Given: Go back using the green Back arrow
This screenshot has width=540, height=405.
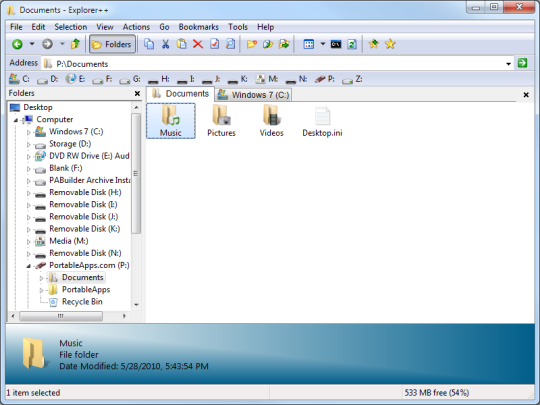Looking at the screenshot, I should 17,44.
